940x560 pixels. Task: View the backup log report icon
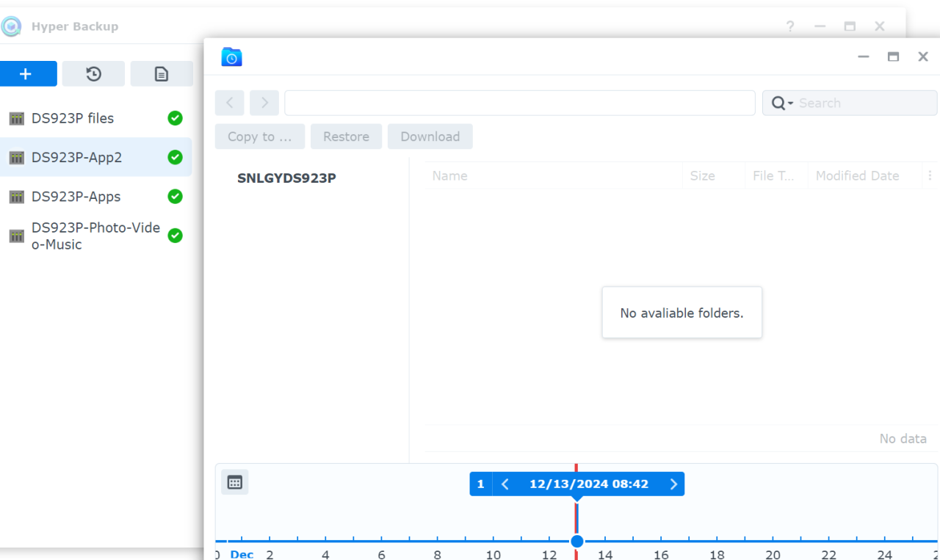162,73
